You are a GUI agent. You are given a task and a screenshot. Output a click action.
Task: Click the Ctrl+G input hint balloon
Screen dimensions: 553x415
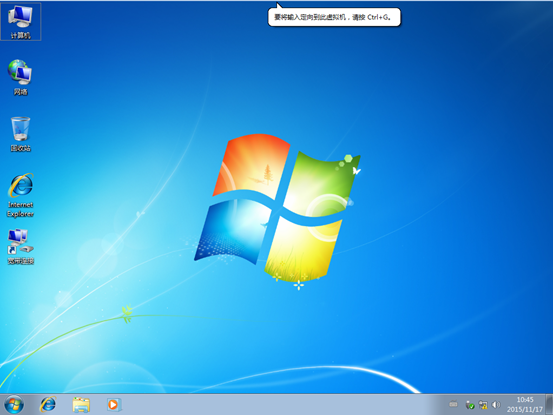tap(334, 17)
